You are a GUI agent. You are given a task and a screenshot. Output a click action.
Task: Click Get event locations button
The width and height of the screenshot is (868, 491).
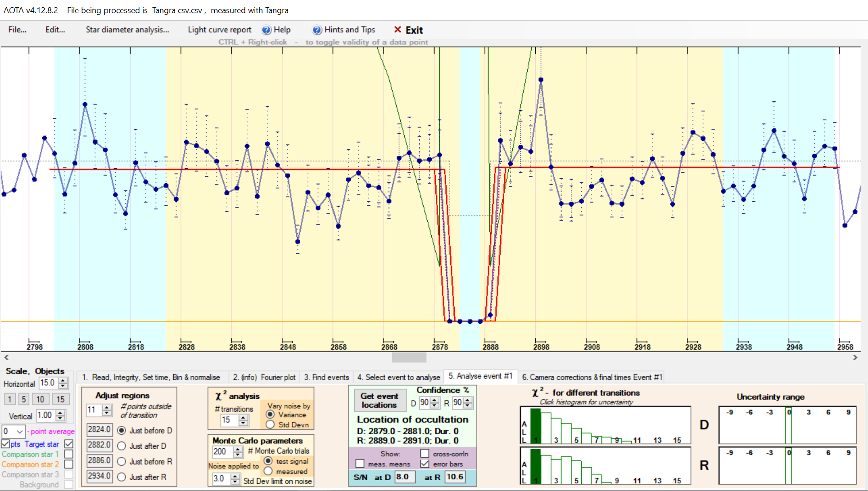[379, 400]
